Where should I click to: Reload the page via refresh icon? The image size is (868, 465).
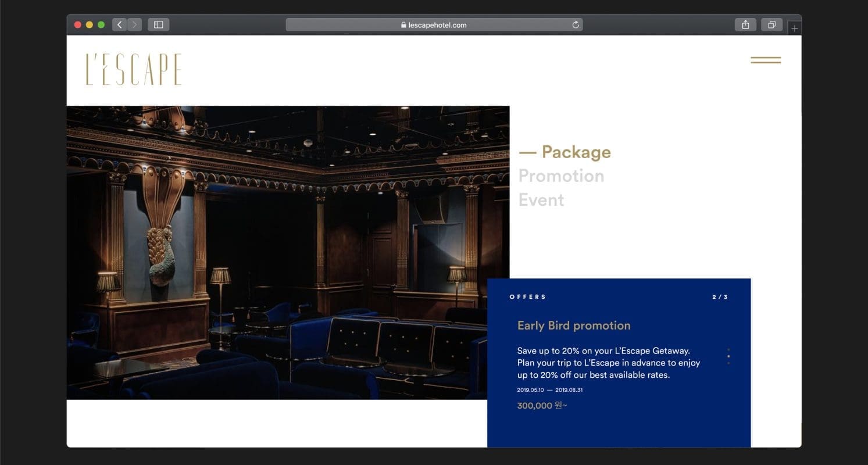(x=576, y=24)
